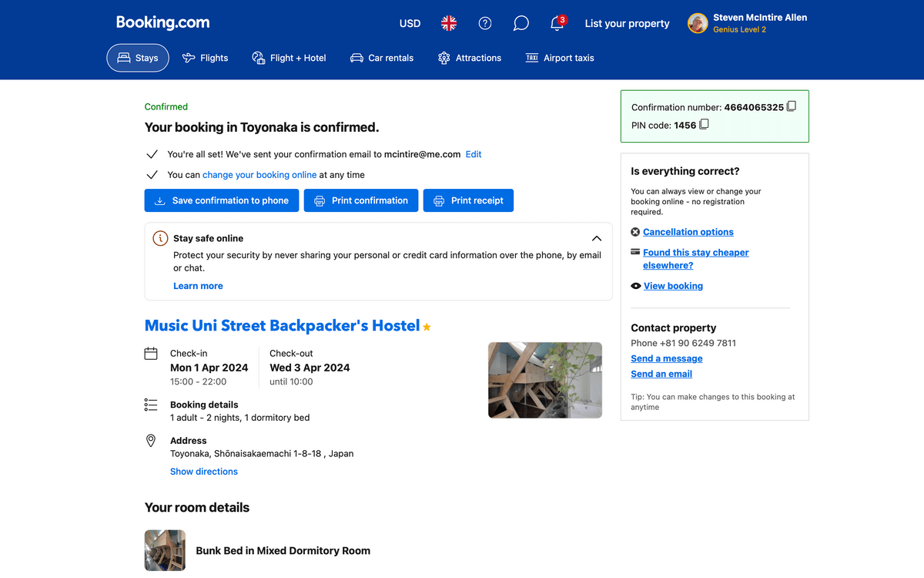Collapse the Stay safe online panel

tap(596, 239)
